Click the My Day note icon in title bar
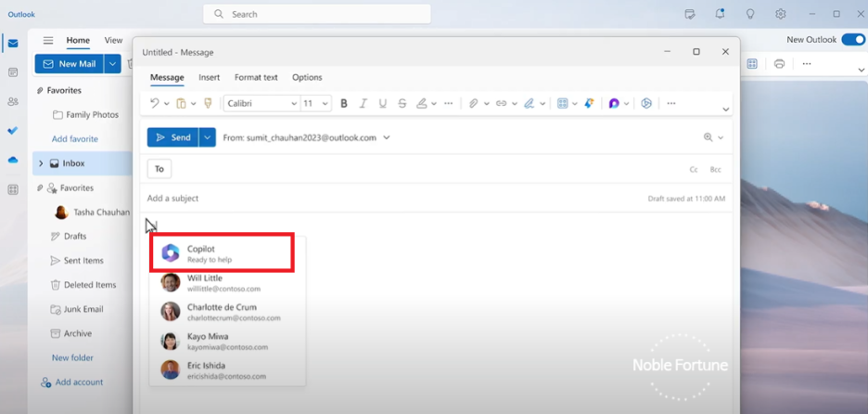 click(x=690, y=14)
